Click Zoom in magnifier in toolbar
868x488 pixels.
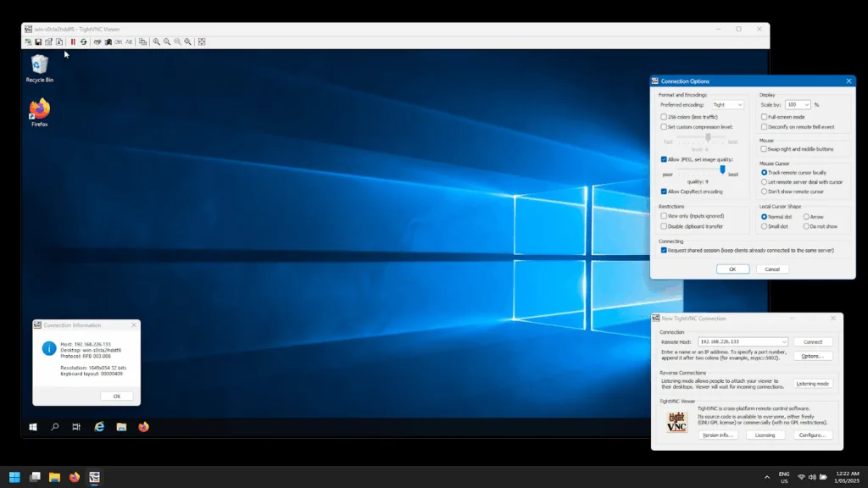tap(157, 42)
